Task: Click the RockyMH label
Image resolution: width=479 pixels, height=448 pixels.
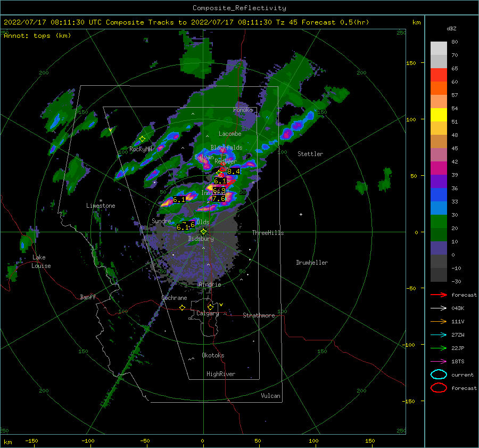Action: click(141, 149)
